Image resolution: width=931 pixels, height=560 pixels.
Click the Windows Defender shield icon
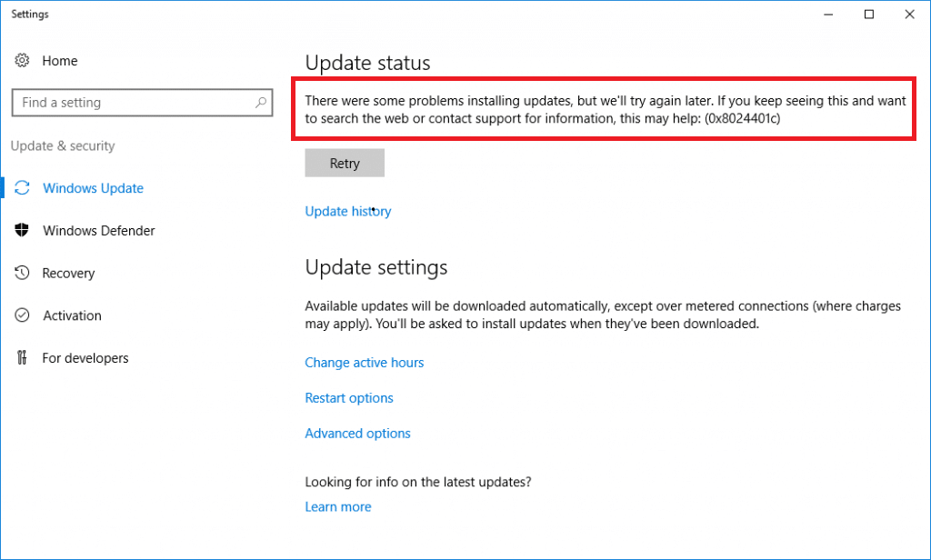coord(22,230)
